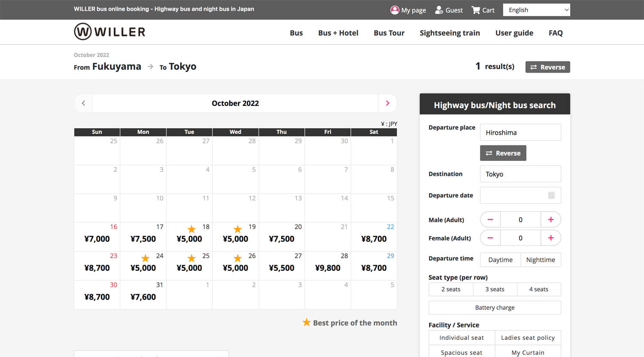
Task: Click best price star on October 18
Action: click(x=191, y=229)
